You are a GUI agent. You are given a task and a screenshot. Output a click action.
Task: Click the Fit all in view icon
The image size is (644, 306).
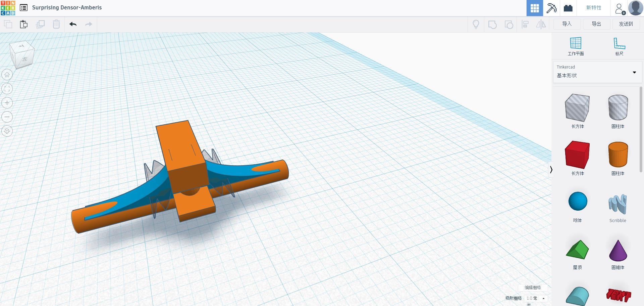coord(7,89)
